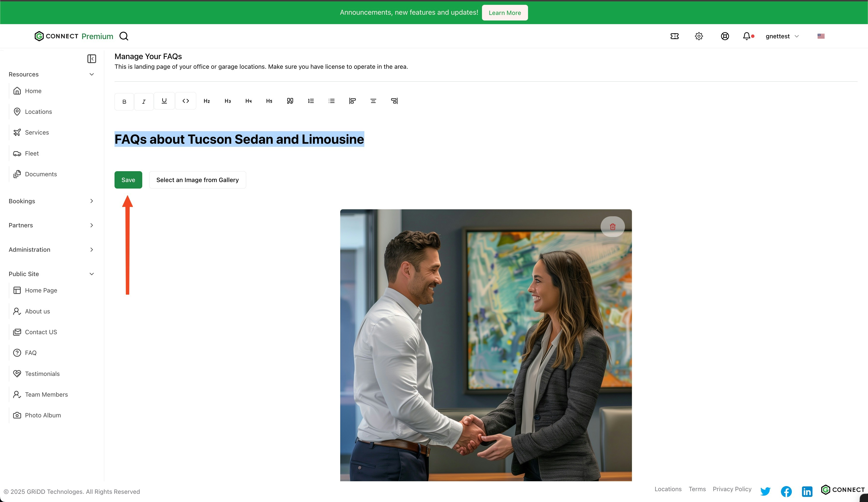868x502 pixels.
Task: Click the FAQs heading text in editor
Action: [x=239, y=139]
